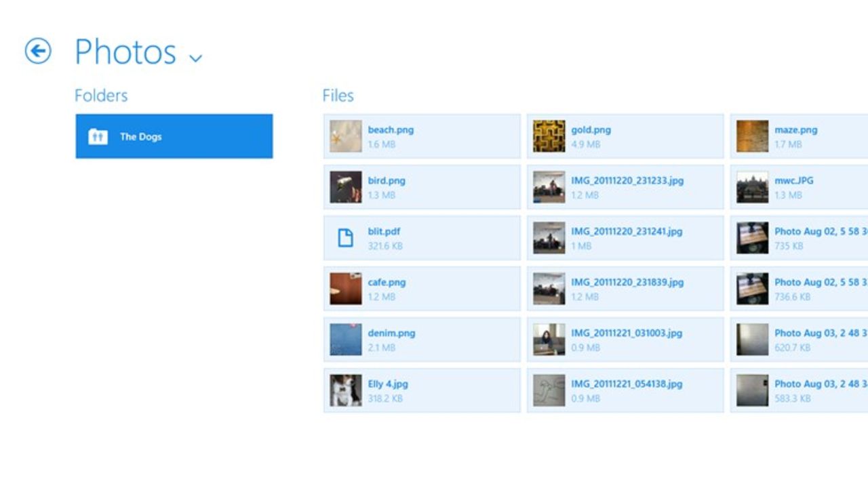Select the Photo Aug 02 tile sized 735 KB
Image resolution: width=868 pixels, height=488 pixels.
pyautogui.click(x=800, y=237)
